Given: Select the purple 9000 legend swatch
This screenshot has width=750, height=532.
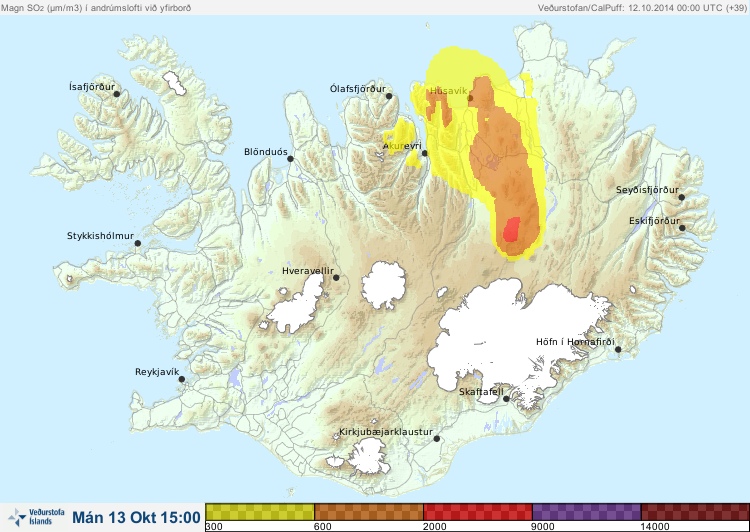Looking at the screenshot, I should [x=586, y=512].
